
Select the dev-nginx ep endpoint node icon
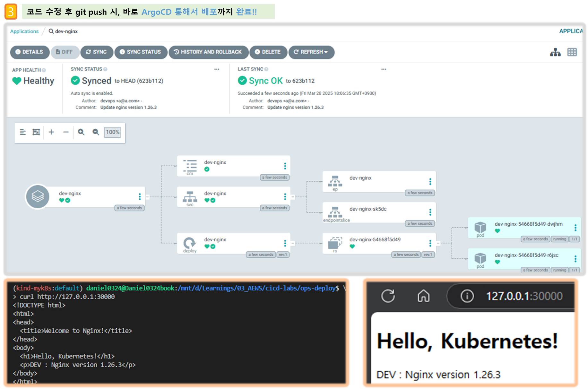[335, 181]
